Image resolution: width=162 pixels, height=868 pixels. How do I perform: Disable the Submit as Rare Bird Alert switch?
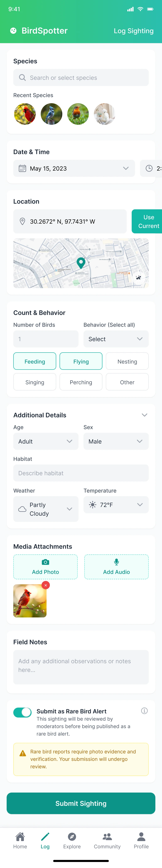(23, 712)
